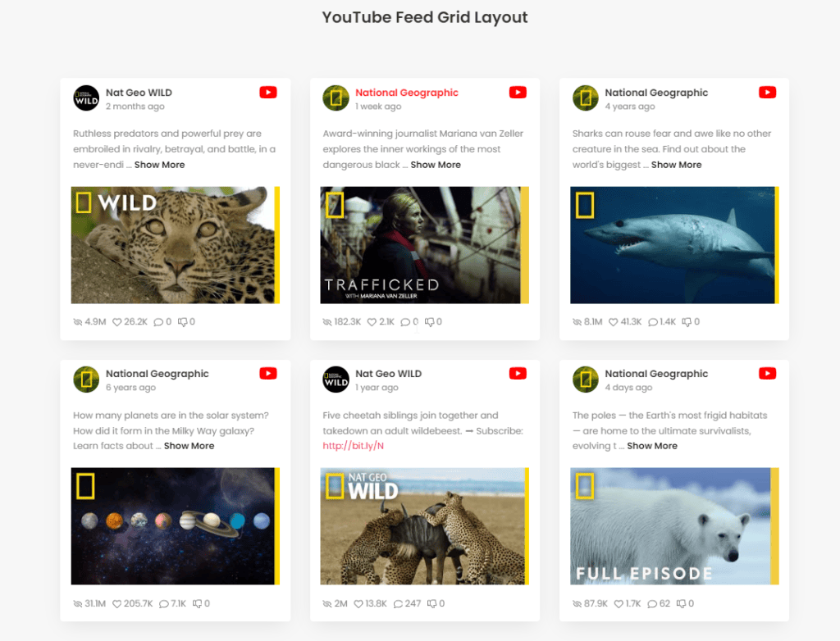Click the views icon under the polar bear video
Screen dimensions: 840x641
click(577, 603)
